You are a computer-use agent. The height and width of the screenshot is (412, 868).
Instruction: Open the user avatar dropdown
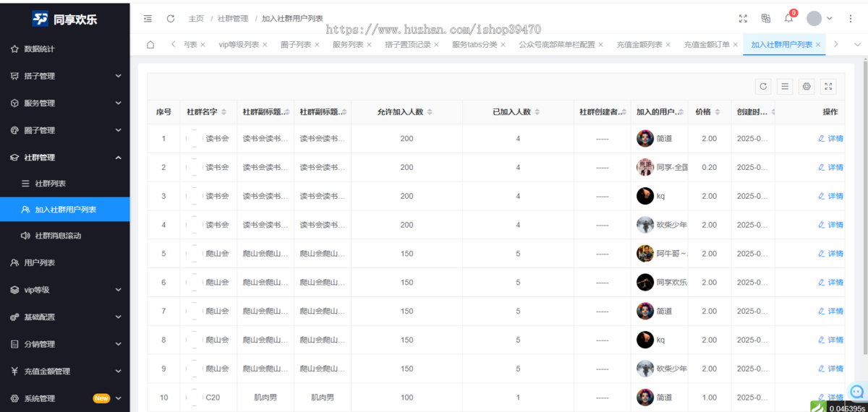[x=820, y=18]
